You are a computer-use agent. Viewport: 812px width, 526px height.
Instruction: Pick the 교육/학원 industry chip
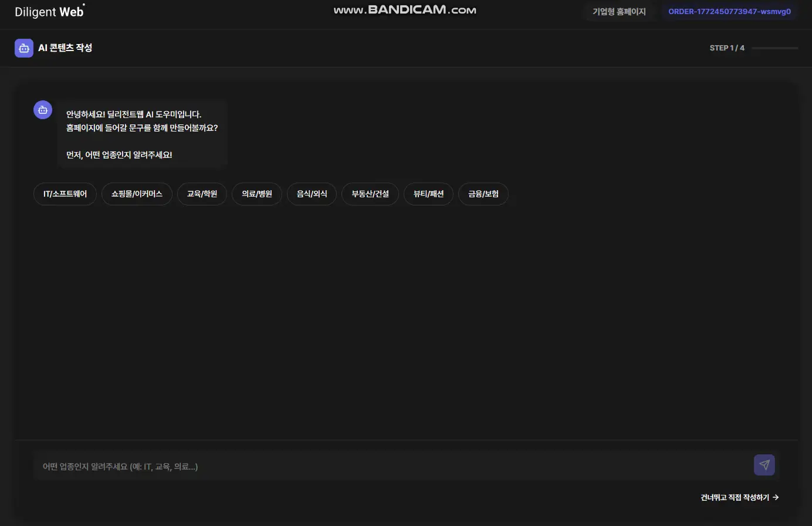click(x=202, y=194)
